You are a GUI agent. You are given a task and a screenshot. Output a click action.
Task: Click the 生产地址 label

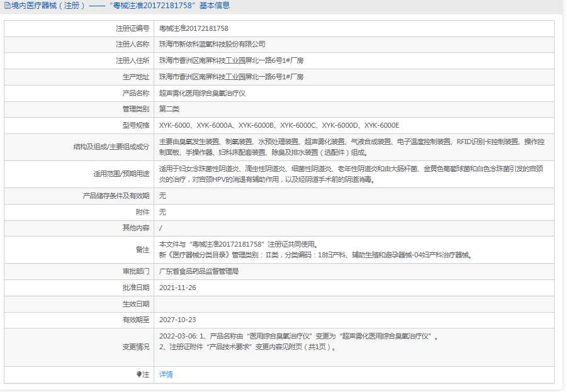pos(136,77)
